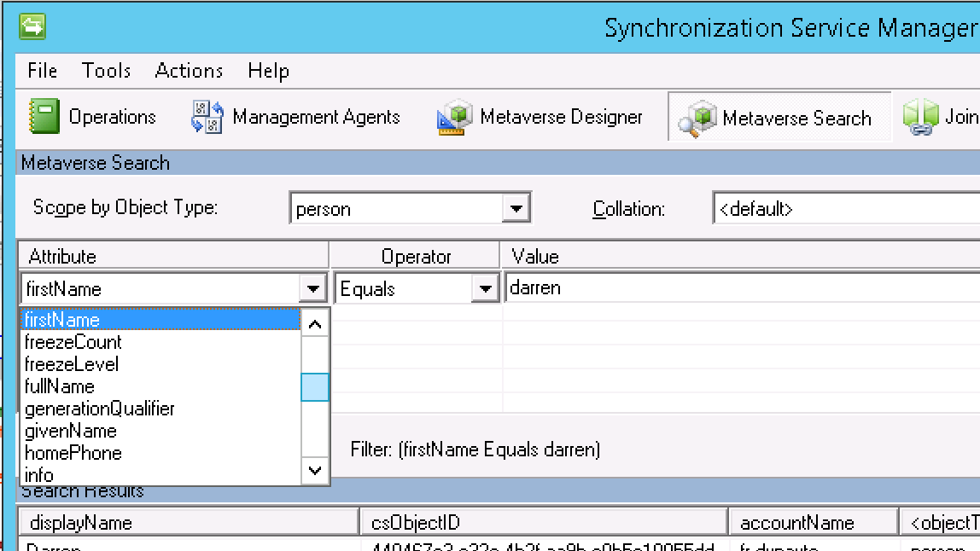The height and width of the screenshot is (551, 980).
Task: Open the File menu
Action: (x=42, y=71)
